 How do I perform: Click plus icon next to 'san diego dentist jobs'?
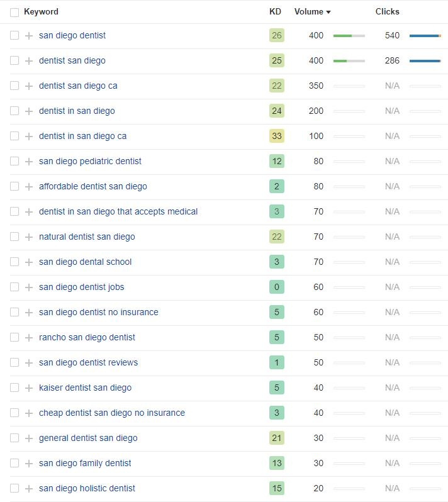29,287
